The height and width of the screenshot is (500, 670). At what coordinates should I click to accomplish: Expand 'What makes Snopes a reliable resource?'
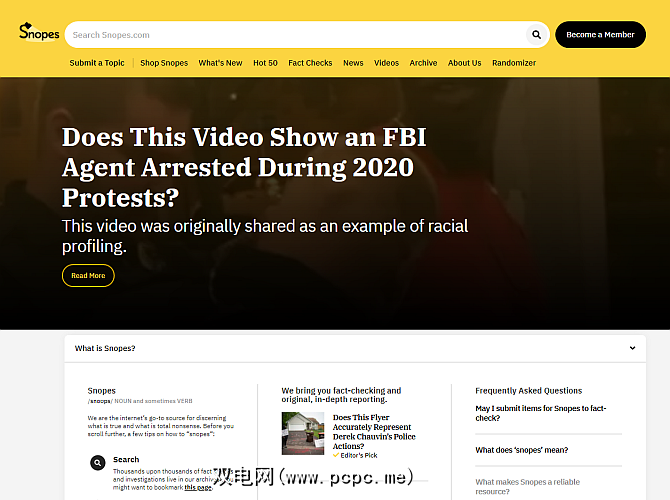tap(527, 486)
